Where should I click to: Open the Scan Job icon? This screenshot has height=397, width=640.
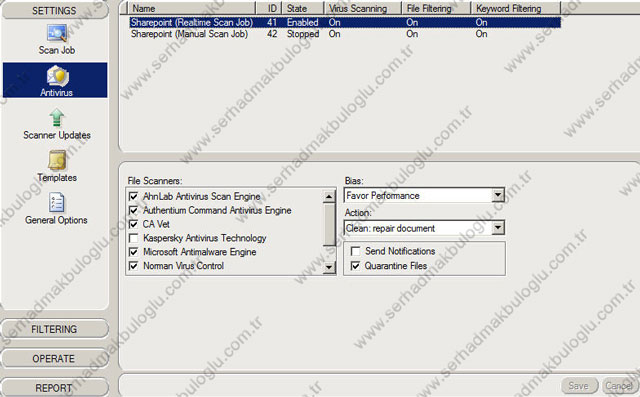(57, 33)
